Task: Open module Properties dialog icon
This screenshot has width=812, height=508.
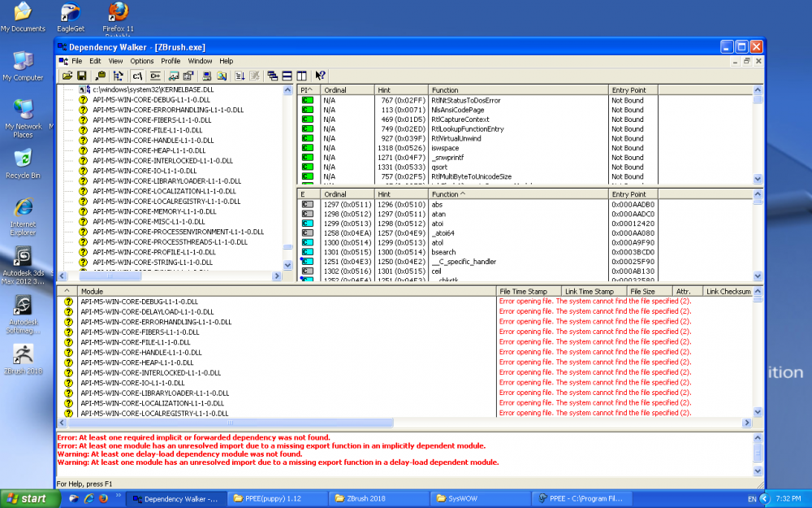Action: click(189, 76)
